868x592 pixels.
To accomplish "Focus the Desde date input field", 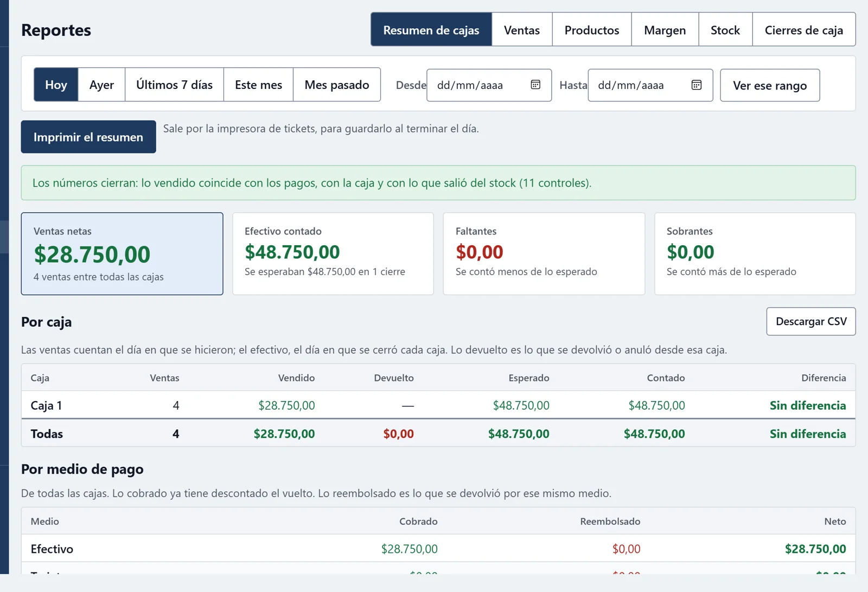I will [489, 85].
